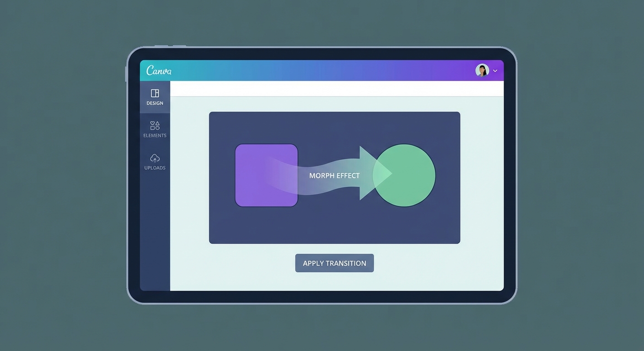
Task: Open the user profile avatar
Action: click(x=482, y=70)
